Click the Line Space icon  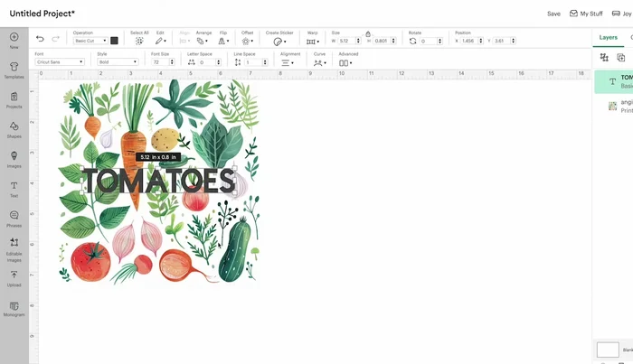[x=238, y=62]
